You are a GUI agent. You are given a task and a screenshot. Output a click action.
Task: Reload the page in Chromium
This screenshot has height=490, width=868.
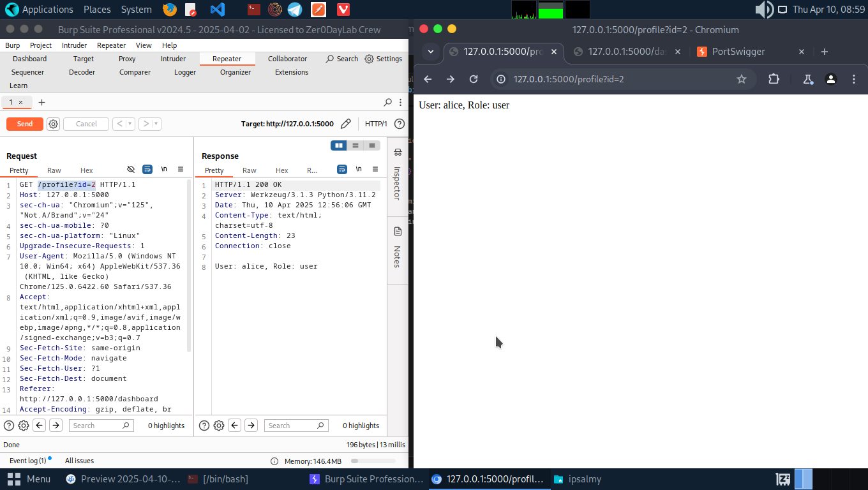coord(474,79)
